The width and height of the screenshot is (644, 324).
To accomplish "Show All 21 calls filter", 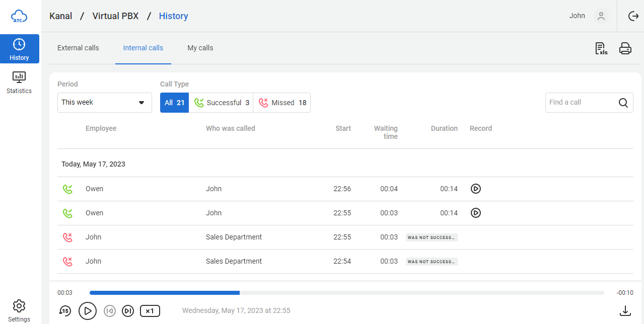I will pos(174,103).
